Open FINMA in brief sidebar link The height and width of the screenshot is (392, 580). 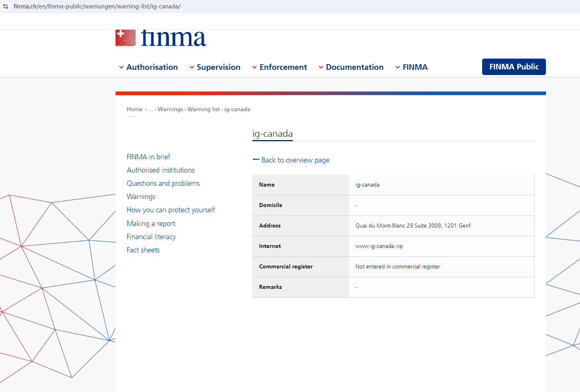click(148, 157)
